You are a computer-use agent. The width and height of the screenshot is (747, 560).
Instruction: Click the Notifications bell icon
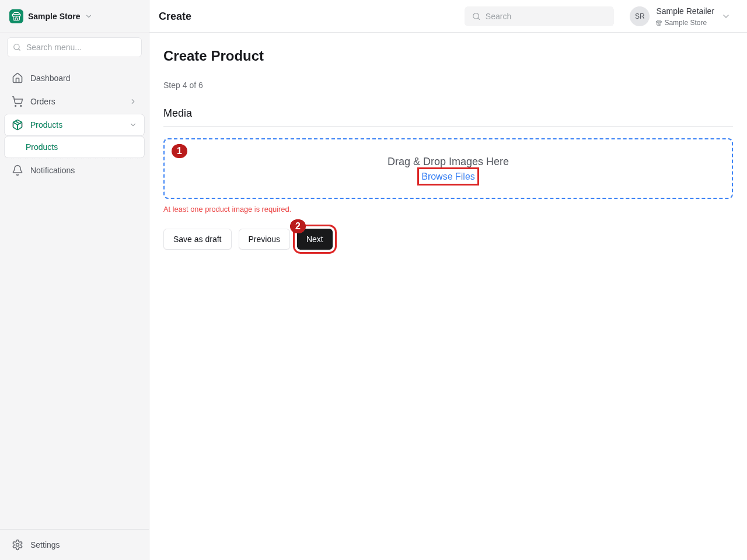[x=18, y=170]
